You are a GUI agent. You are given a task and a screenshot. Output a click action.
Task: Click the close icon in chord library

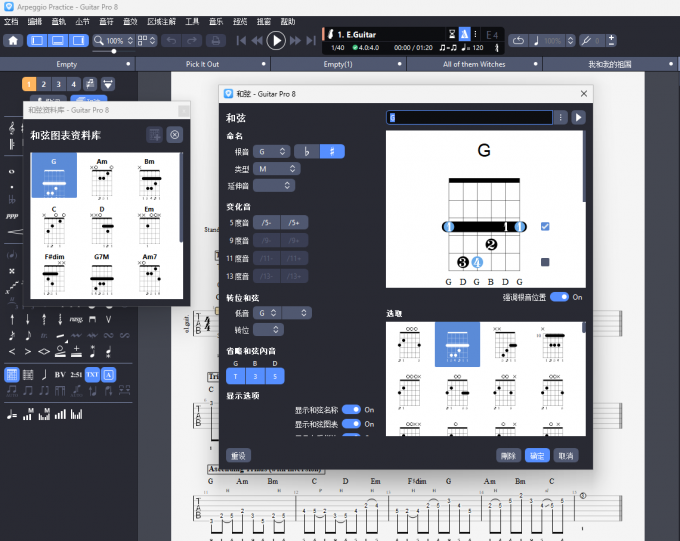click(x=174, y=135)
